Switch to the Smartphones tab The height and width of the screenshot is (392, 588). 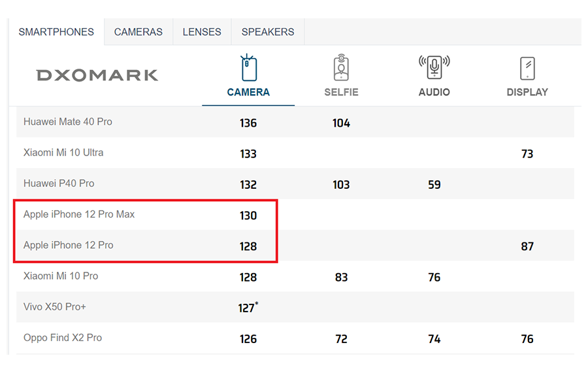tap(56, 31)
